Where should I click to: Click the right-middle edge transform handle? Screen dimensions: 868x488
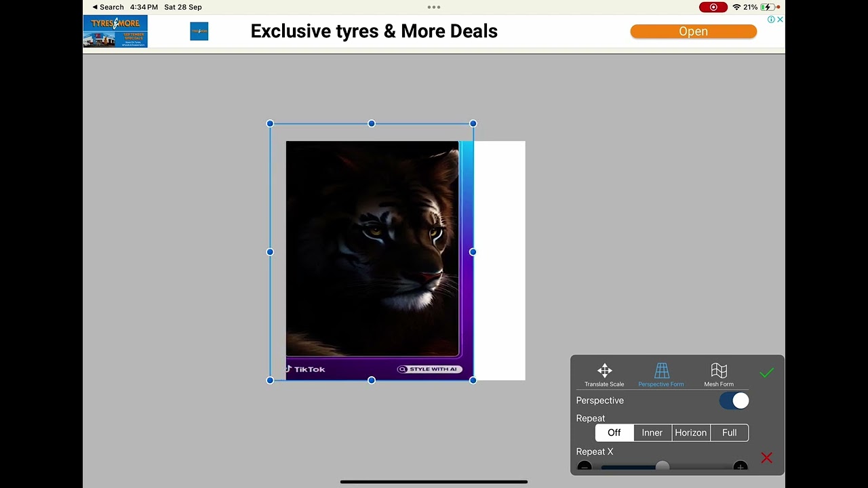(x=473, y=252)
